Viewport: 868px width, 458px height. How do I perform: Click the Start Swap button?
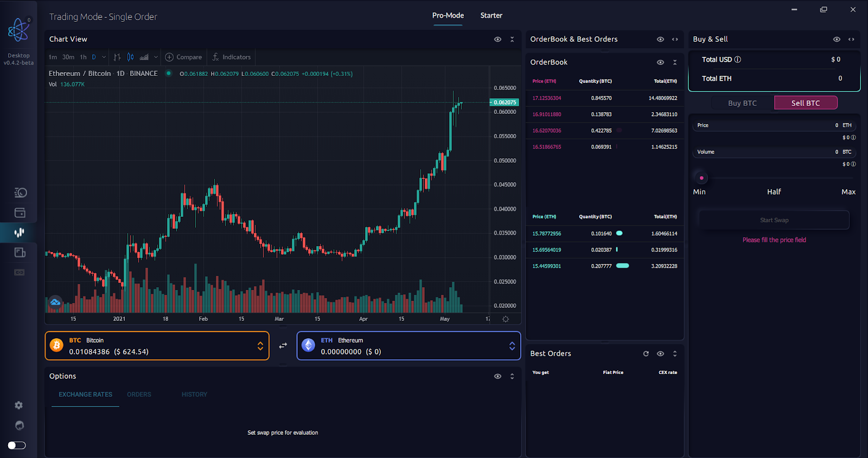774,220
